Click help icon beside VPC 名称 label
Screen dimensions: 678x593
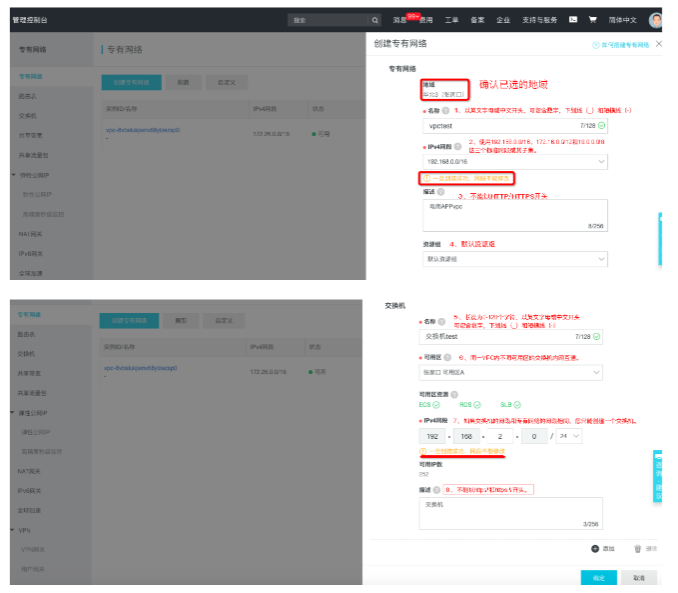pos(446,110)
